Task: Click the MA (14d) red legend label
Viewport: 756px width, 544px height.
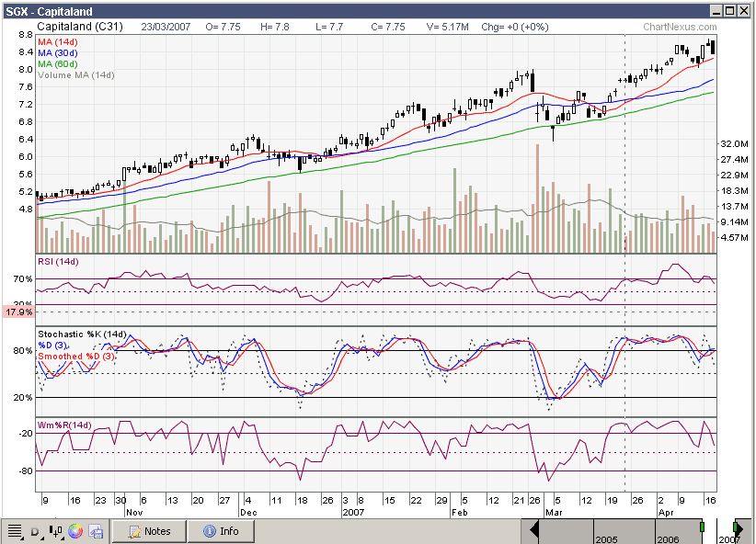Action: [58, 42]
